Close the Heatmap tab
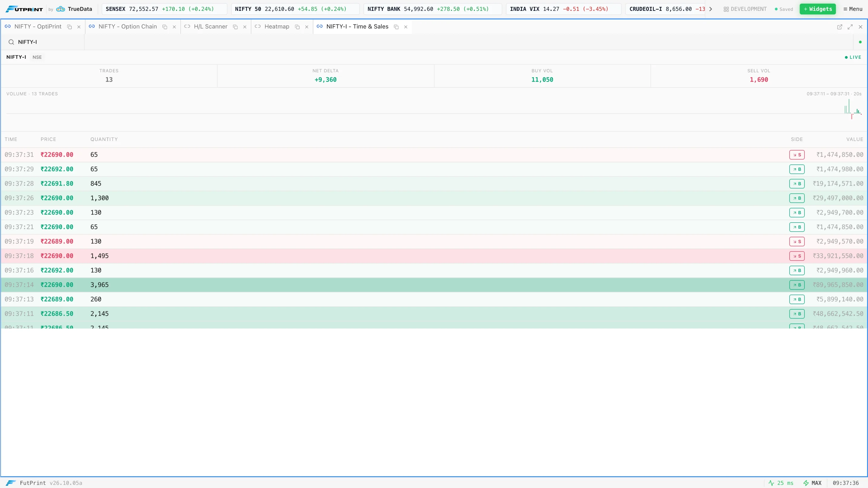 (x=307, y=27)
